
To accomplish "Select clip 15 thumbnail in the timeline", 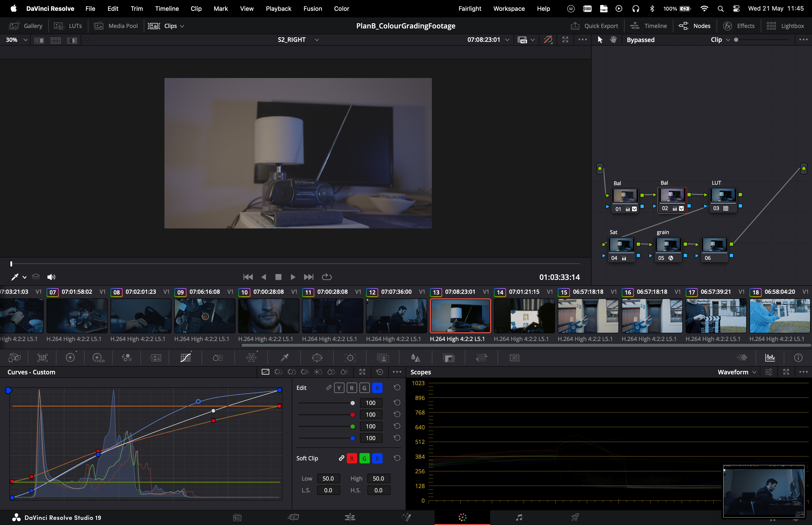I will (588, 316).
